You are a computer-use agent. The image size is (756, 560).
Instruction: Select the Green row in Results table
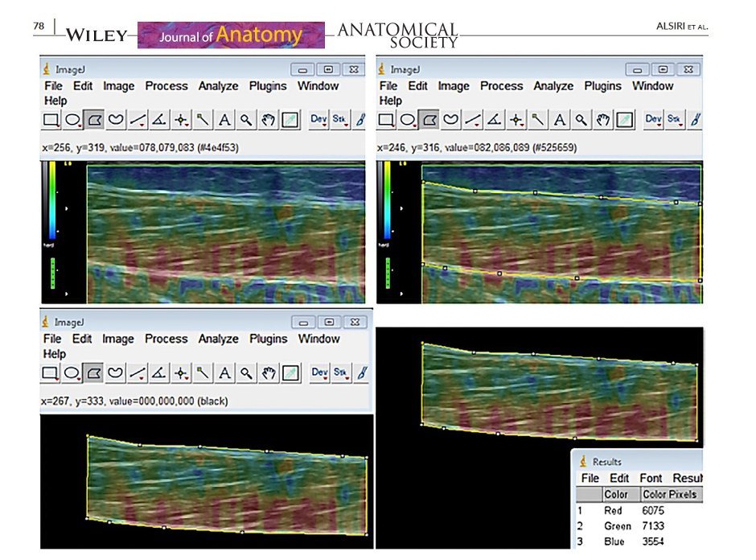[x=616, y=526]
